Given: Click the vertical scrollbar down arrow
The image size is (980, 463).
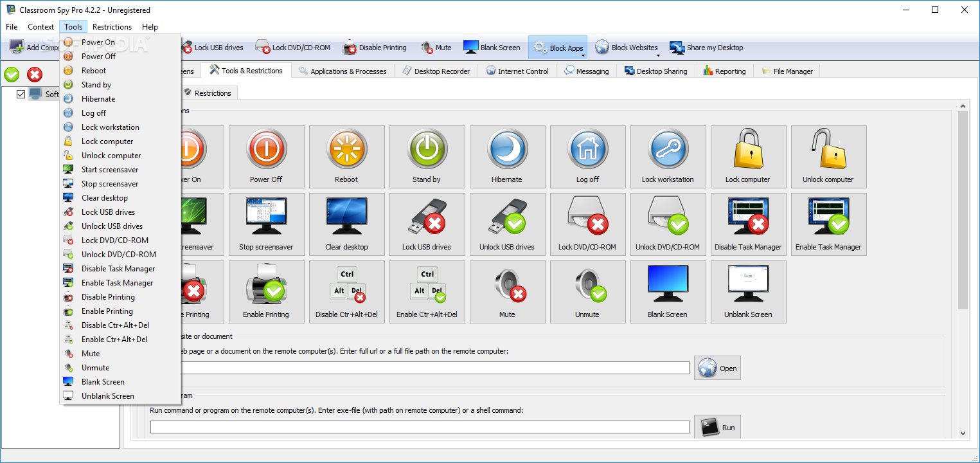Looking at the screenshot, I should (963, 433).
